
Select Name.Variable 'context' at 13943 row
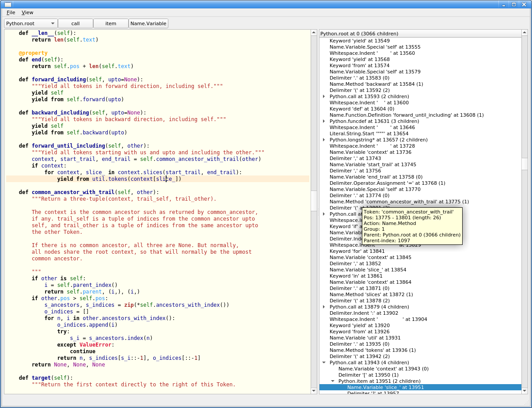pos(420,369)
